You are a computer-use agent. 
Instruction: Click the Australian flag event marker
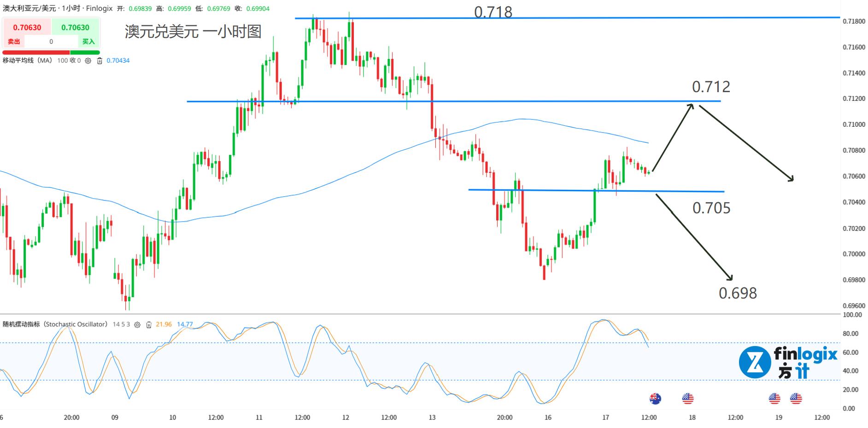(655, 399)
